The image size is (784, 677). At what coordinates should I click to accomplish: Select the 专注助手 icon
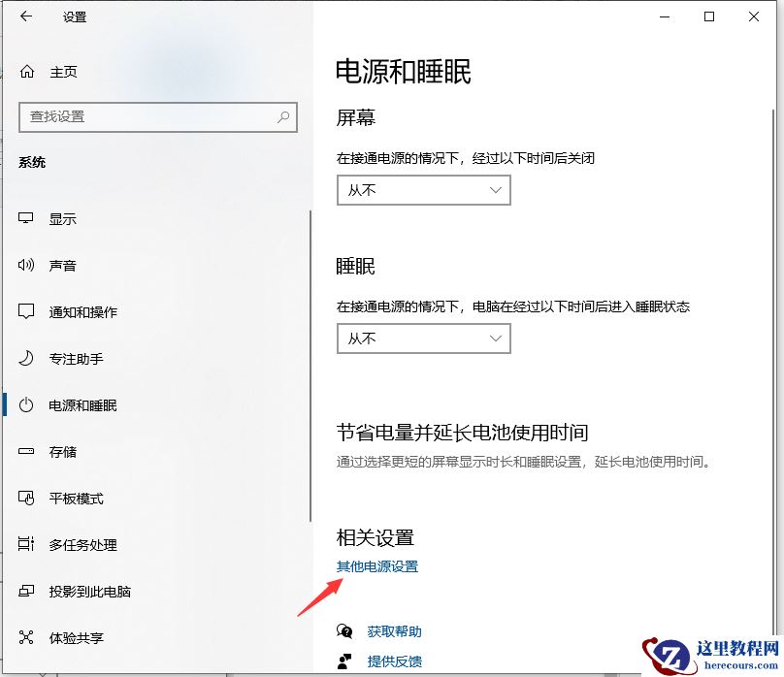[28, 358]
